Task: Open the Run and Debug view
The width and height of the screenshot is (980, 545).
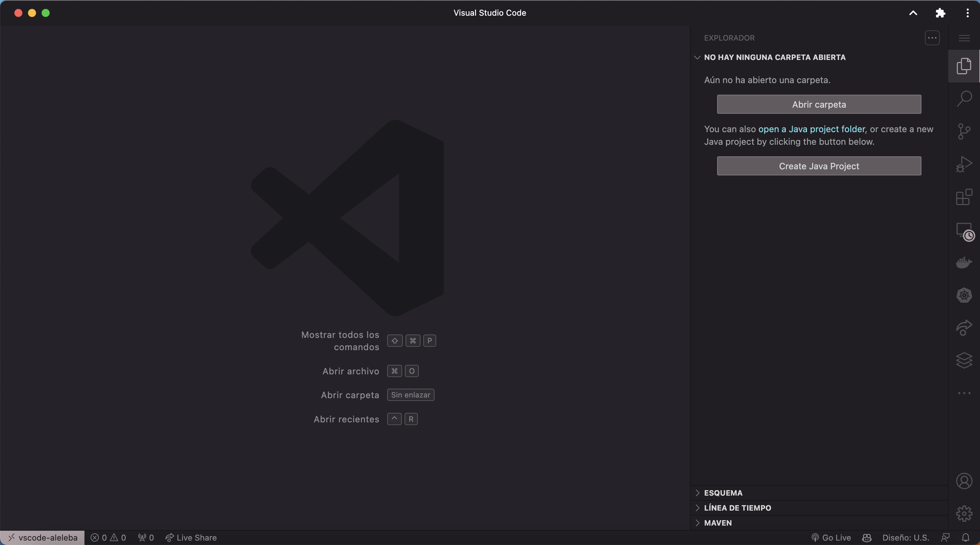Action: [964, 163]
